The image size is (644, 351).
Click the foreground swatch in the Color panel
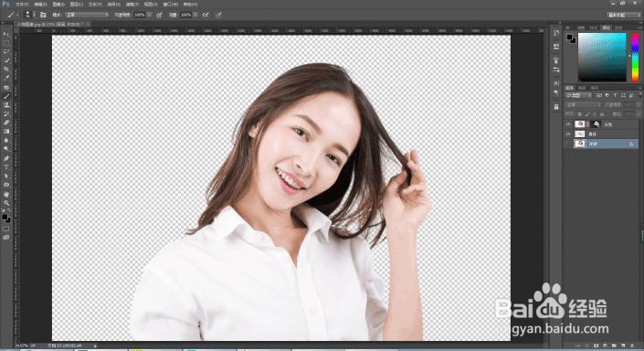coord(570,37)
